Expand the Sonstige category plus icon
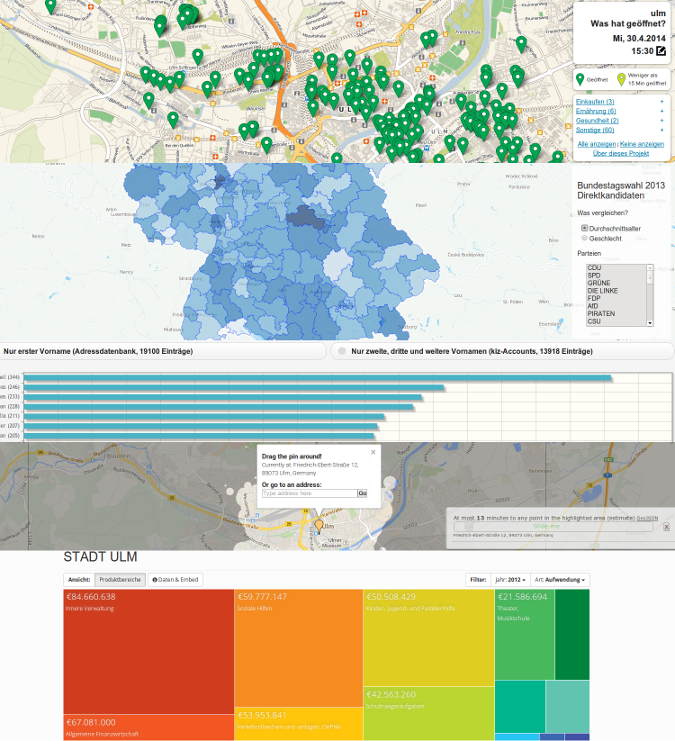This screenshot has height=741, width=675. coord(661,130)
